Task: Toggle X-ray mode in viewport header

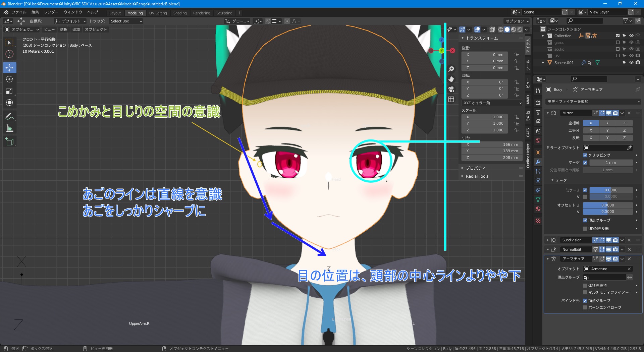Action: (492, 30)
